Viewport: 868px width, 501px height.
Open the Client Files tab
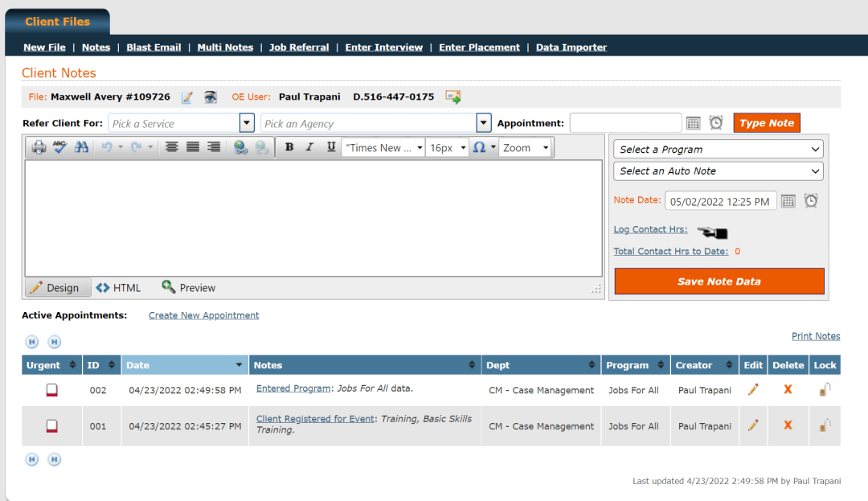coord(58,22)
